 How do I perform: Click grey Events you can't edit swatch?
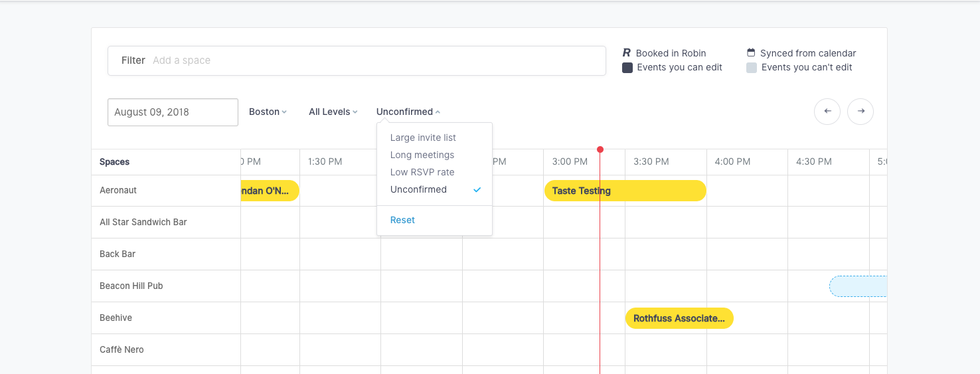(x=752, y=67)
